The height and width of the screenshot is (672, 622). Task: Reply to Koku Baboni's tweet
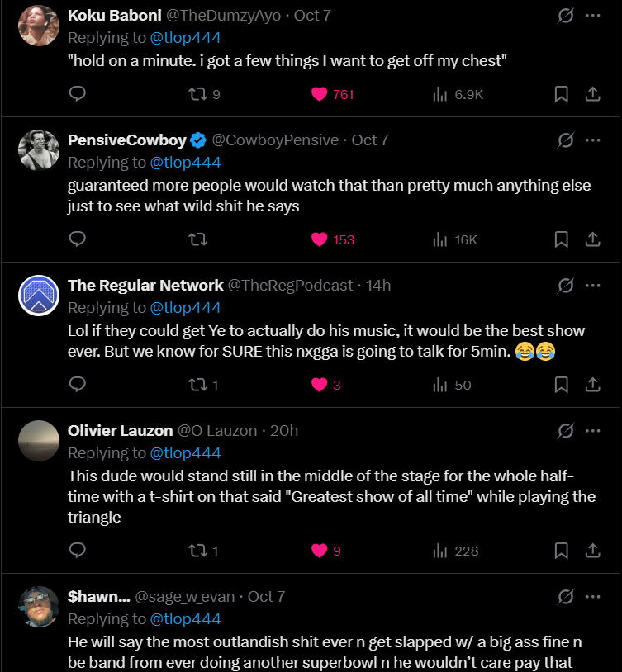click(78, 94)
